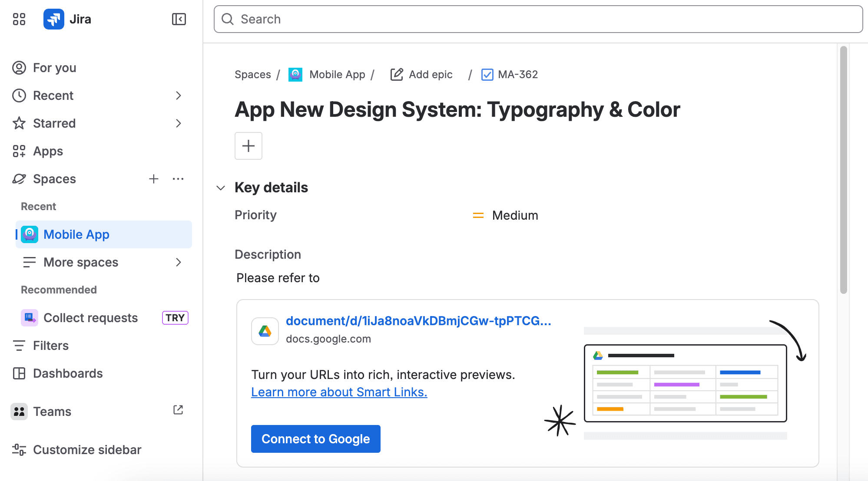Click the MA-362 task checkmark icon
This screenshot has height=481, width=868.
(x=487, y=74)
